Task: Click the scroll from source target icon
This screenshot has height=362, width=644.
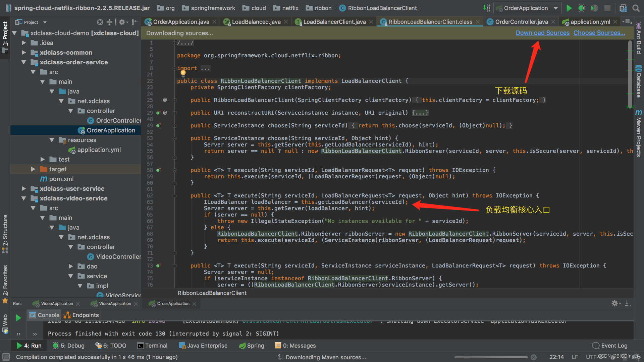Action: click(x=100, y=22)
